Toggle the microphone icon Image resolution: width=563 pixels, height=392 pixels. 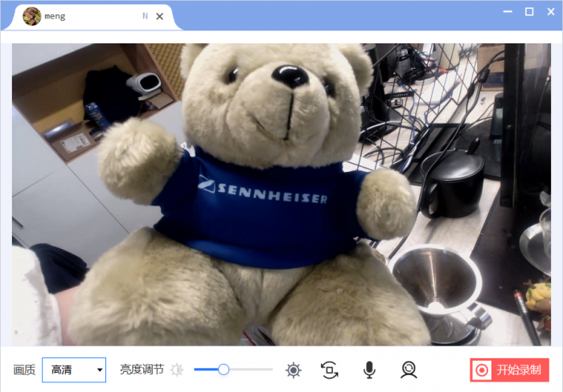coord(369,370)
